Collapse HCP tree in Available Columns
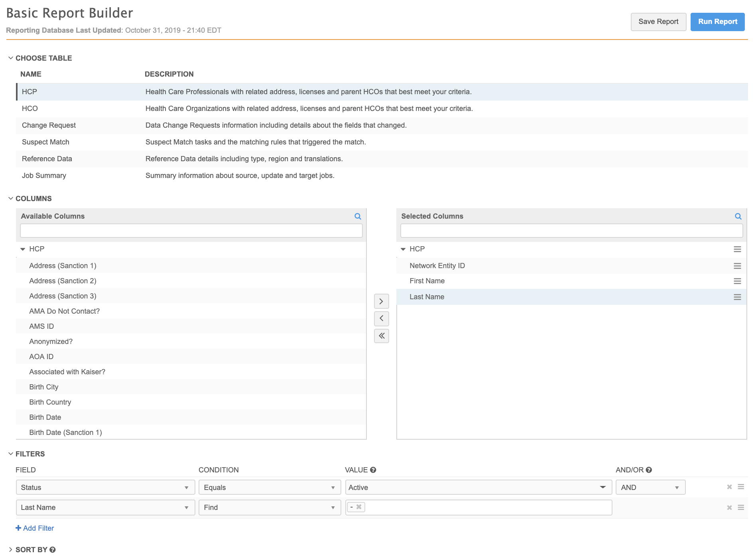756x557 pixels. click(x=23, y=249)
